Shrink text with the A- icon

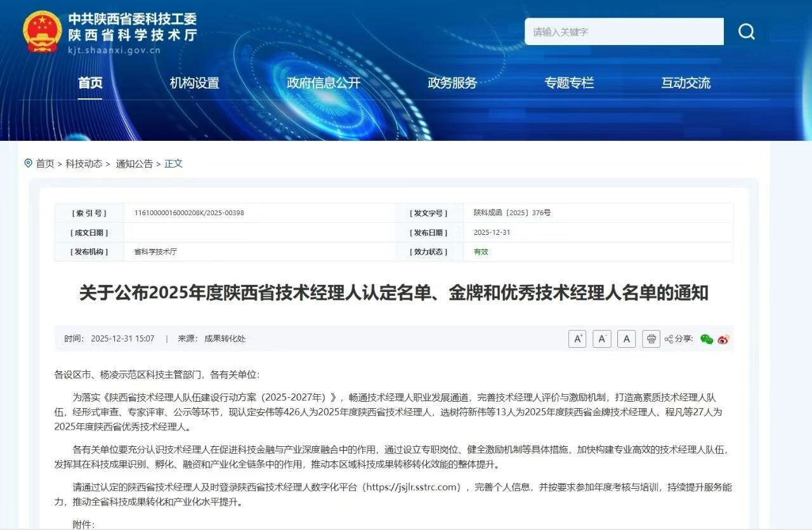coord(601,338)
